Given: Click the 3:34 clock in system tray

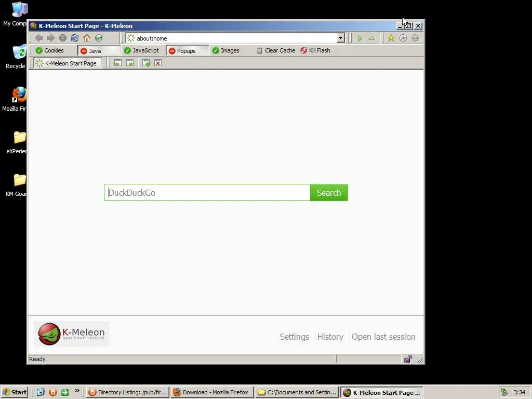Looking at the screenshot, I should [x=520, y=392].
